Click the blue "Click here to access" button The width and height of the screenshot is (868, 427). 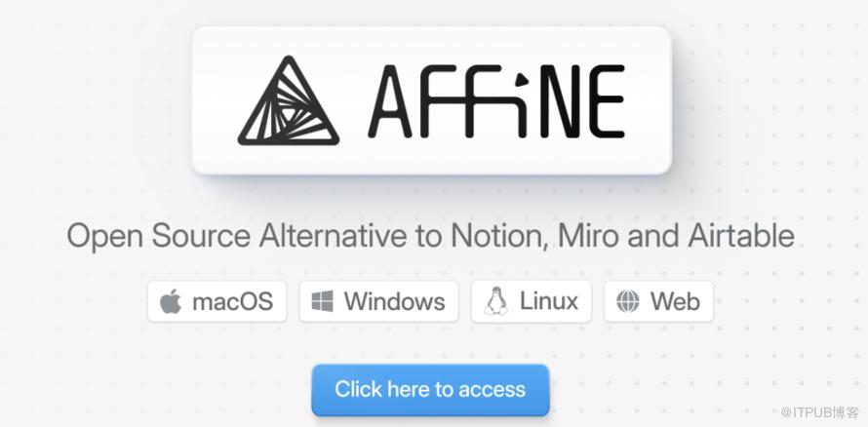(430, 390)
